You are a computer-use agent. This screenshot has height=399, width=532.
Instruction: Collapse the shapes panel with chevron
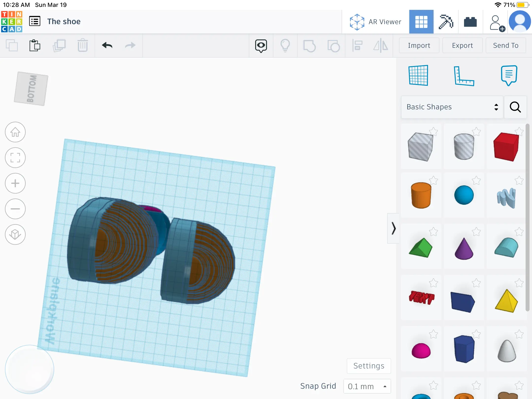(x=393, y=228)
